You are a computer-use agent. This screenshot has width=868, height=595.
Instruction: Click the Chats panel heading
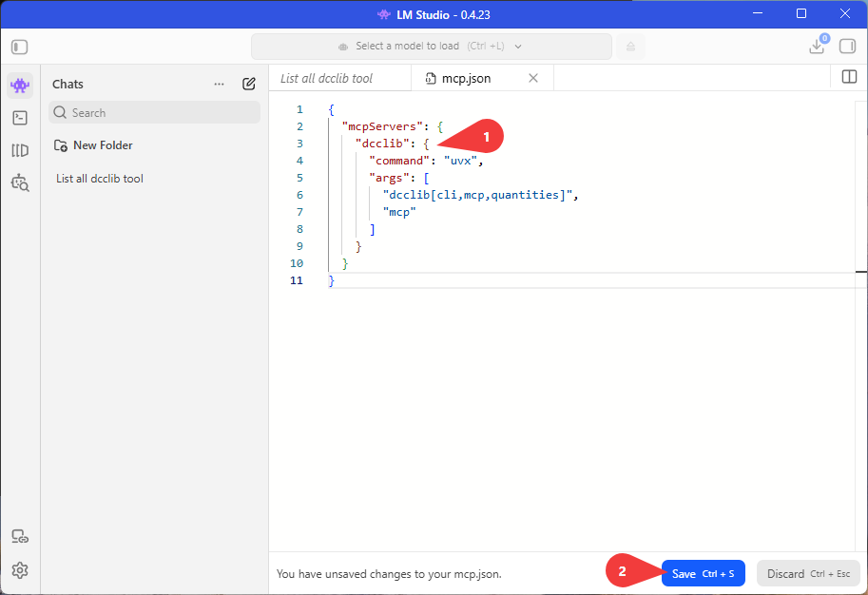68,85
